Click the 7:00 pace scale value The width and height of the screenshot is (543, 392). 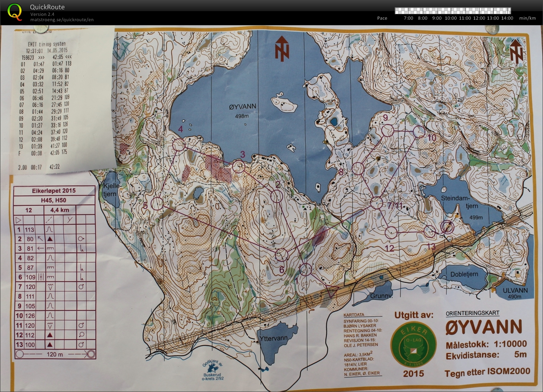pos(409,18)
